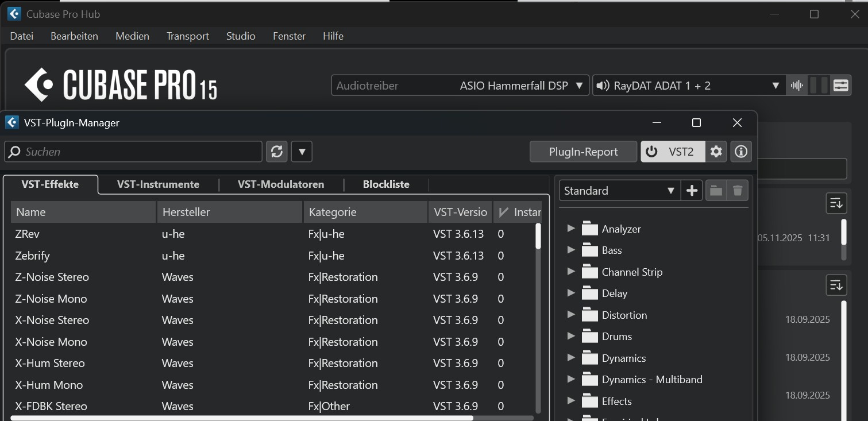The height and width of the screenshot is (421, 868).
Task: Click the upper sort order icon
Action: pyautogui.click(x=836, y=203)
